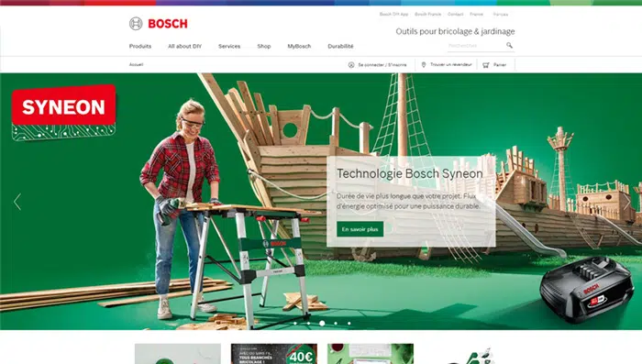Select the active third carousel dot
The image size is (642, 364).
click(322, 324)
